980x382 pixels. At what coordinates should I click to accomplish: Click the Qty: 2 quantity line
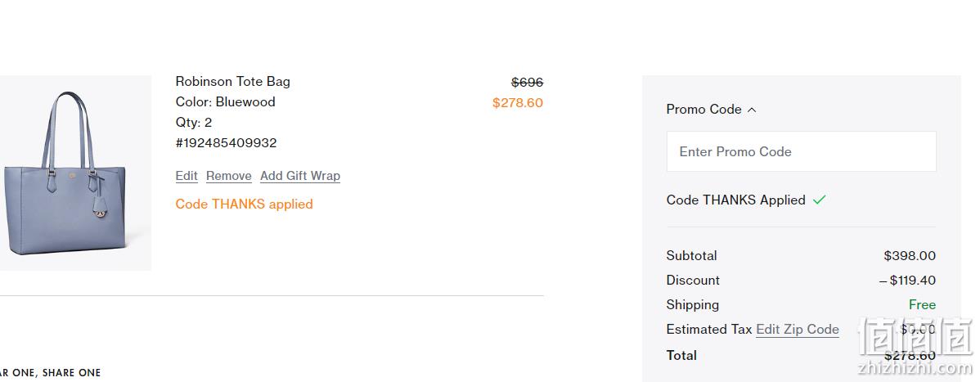[x=194, y=123]
